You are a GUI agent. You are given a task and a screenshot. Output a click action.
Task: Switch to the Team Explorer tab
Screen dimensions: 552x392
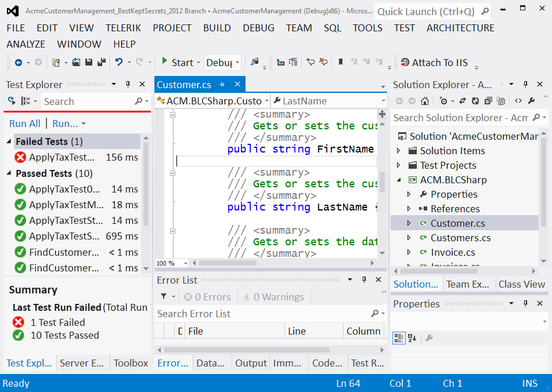point(467,284)
